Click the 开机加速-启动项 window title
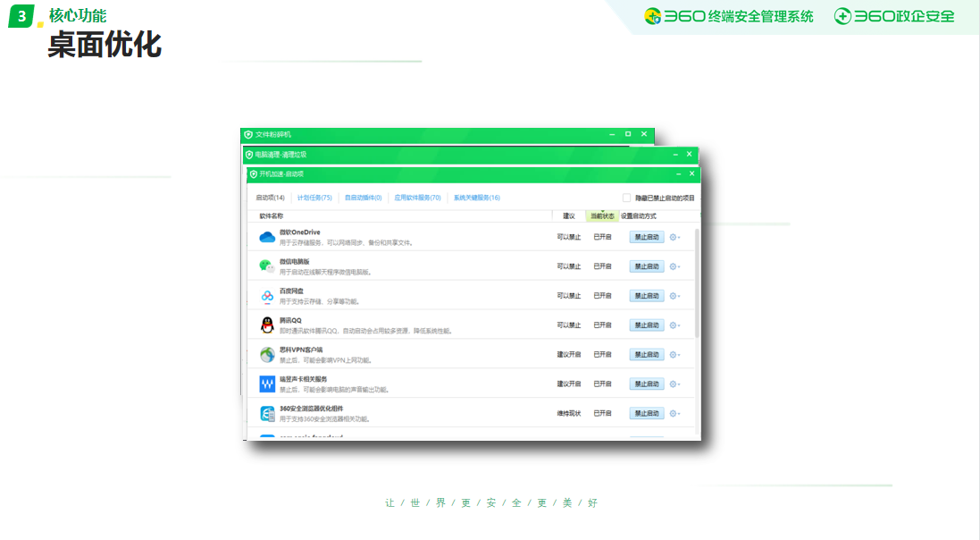980x540 pixels. click(281, 174)
